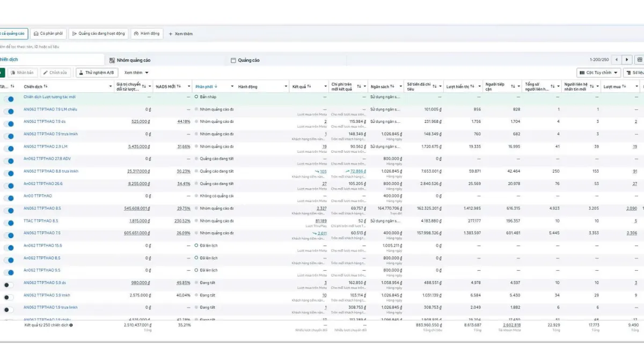This screenshot has height=362, width=644.
Task: Click result value 81.189
Action: click(x=321, y=220)
